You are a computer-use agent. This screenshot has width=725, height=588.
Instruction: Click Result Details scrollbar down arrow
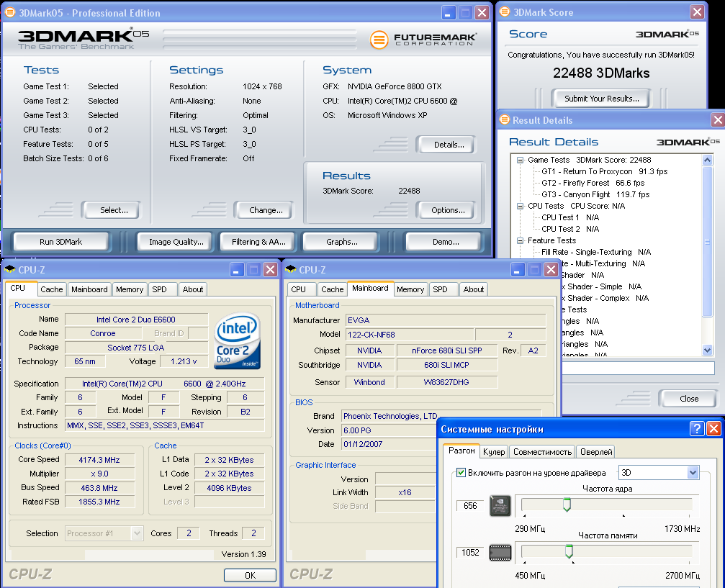click(x=708, y=350)
